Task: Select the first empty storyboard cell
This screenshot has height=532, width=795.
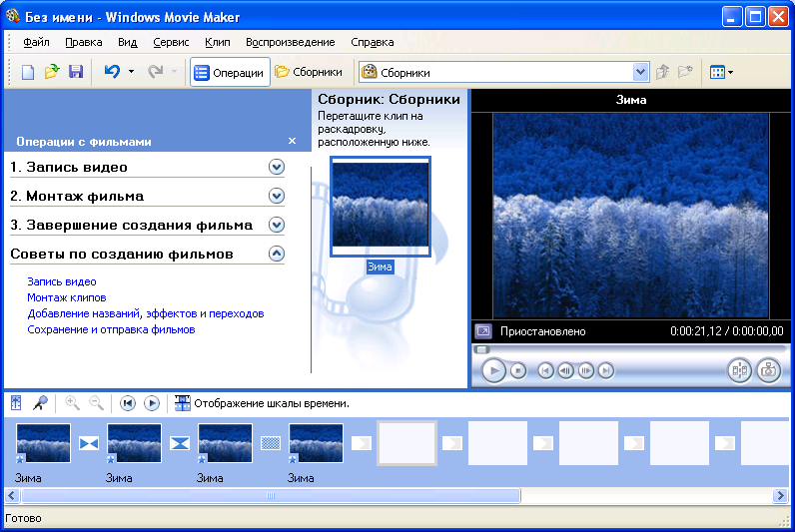Action: click(406, 443)
